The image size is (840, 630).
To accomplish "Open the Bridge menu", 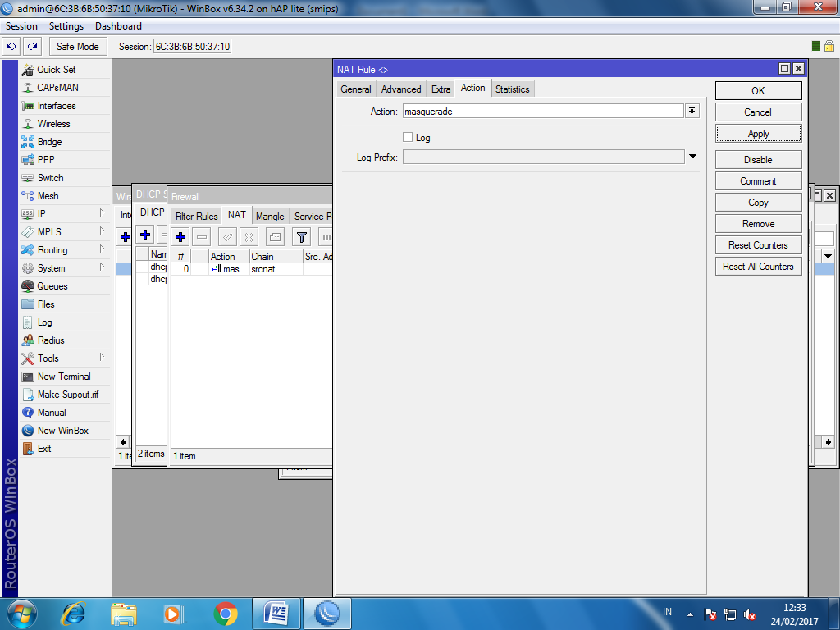I will tap(65, 142).
